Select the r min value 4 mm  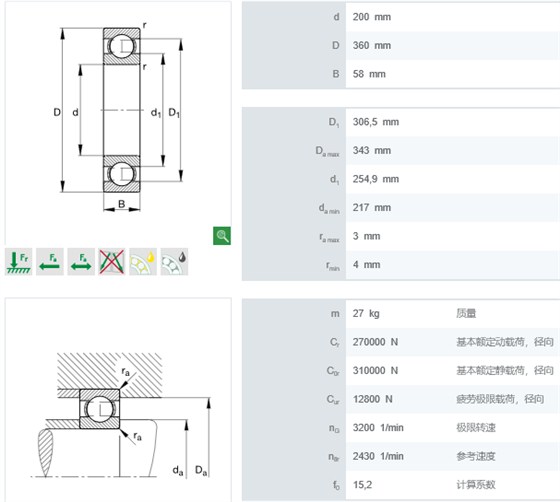pyautogui.click(x=366, y=265)
